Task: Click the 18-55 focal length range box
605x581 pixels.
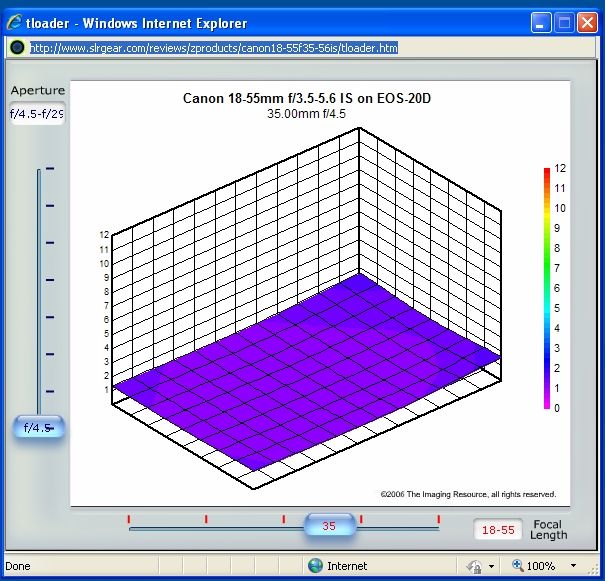Action: [x=497, y=530]
